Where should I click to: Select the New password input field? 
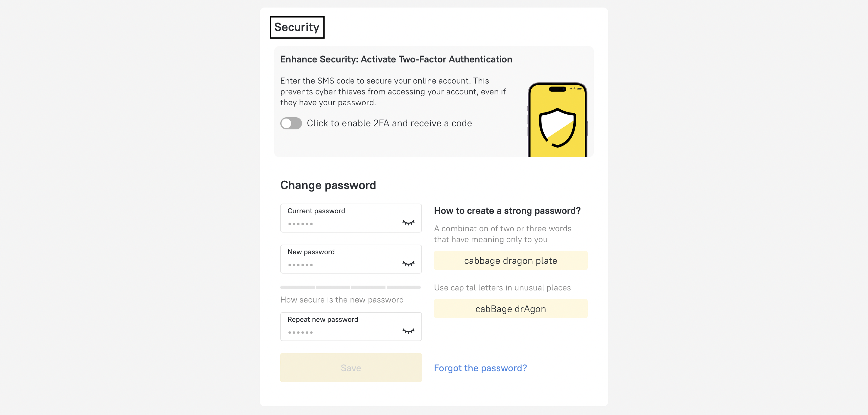pos(337,259)
